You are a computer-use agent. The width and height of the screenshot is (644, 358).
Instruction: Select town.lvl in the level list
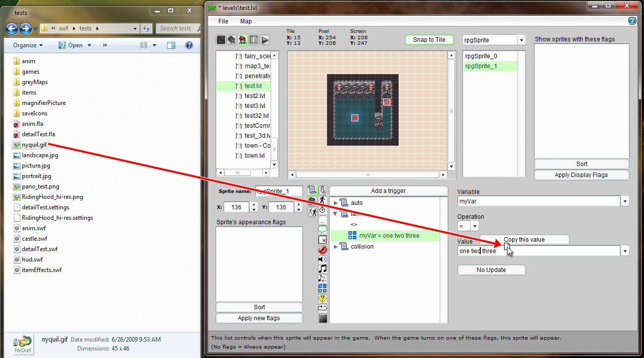pos(254,156)
